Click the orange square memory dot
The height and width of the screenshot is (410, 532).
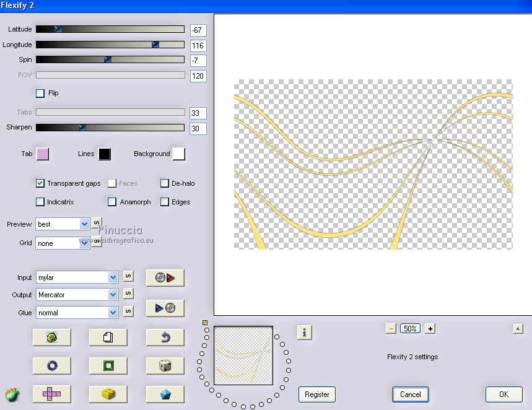[205, 323]
